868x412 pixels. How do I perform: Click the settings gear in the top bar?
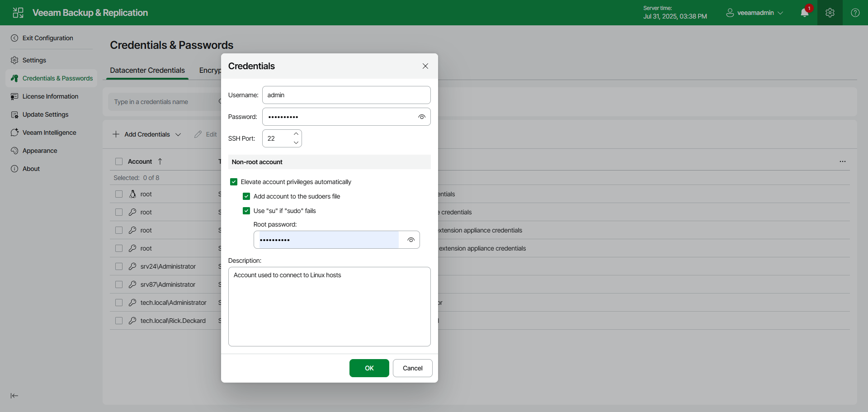[830, 13]
